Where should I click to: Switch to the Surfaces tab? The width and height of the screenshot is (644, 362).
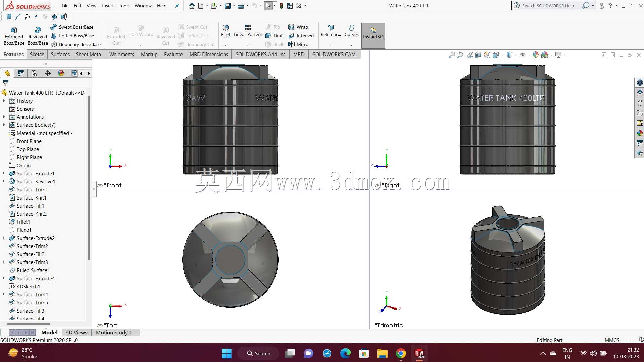(60, 54)
